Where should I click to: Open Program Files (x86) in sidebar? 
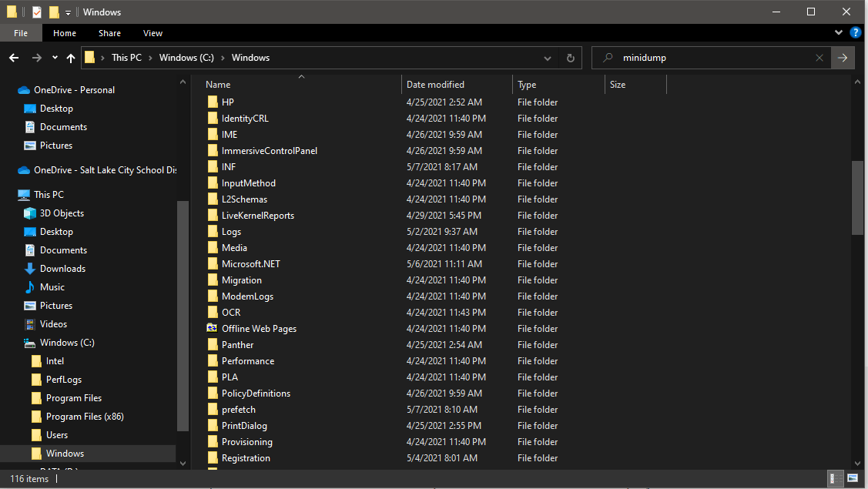tap(85, 417)
